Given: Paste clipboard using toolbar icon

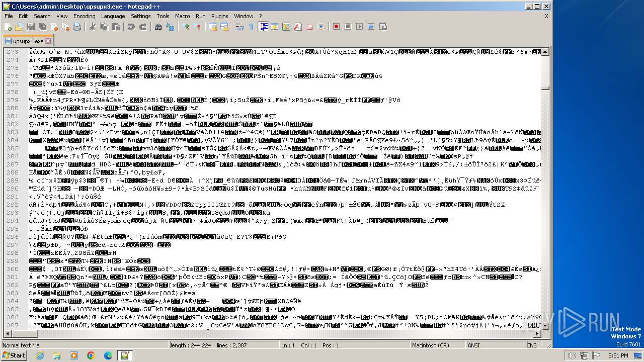Looking at the screenshot, I should coord(116,27).
